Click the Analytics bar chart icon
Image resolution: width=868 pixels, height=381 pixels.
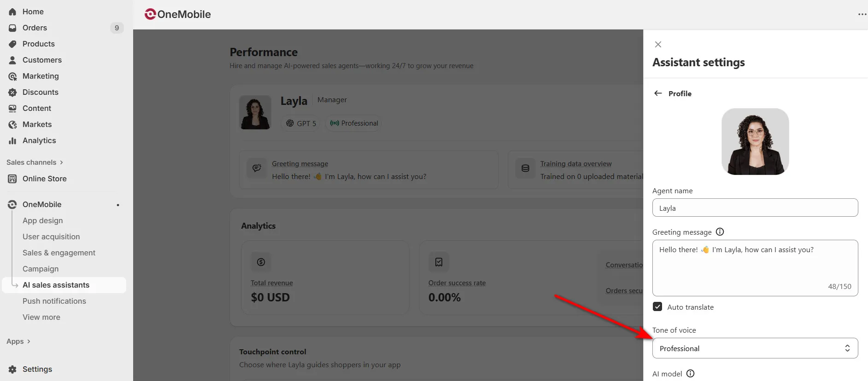[x=12, y=141]
